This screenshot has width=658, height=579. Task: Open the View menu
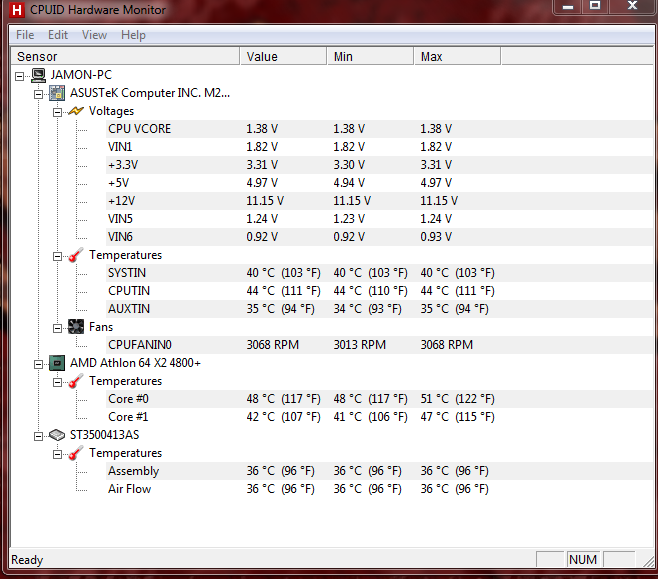click(94, 35)
